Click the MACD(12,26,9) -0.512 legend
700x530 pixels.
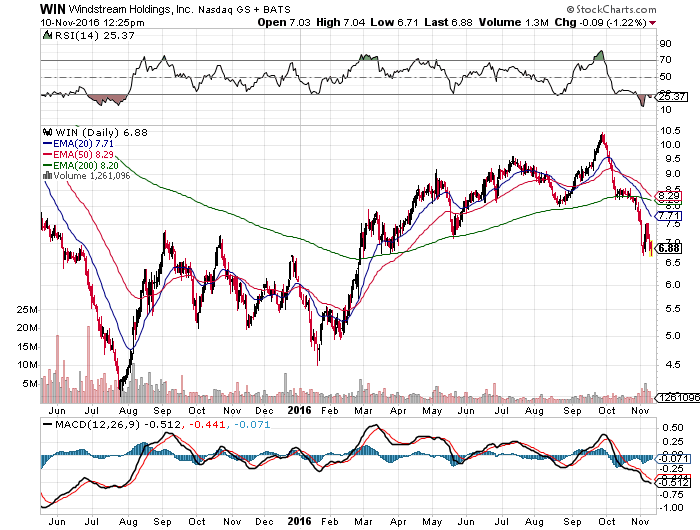point(112,424)
